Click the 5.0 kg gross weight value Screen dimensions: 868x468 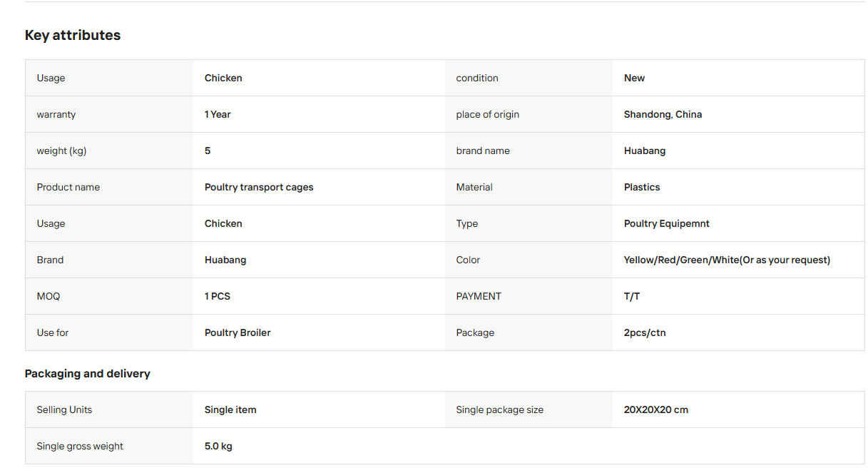pyautogui.click(x=218, y=446)
